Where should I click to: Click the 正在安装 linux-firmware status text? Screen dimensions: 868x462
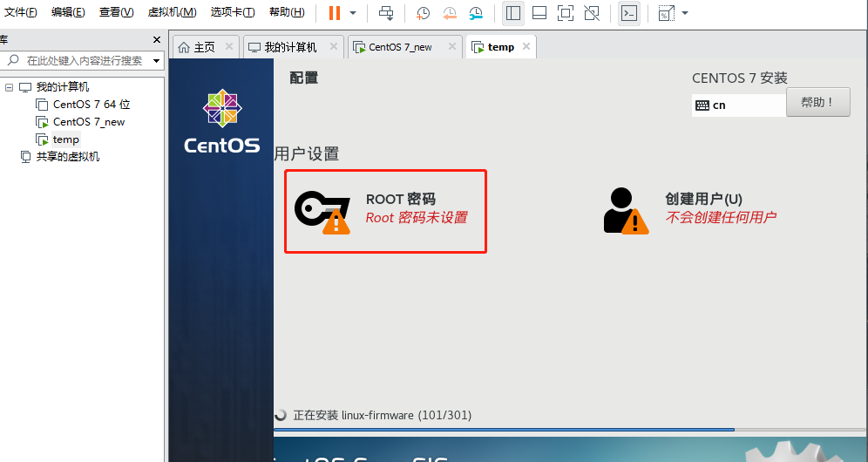(x=382, y=415)
